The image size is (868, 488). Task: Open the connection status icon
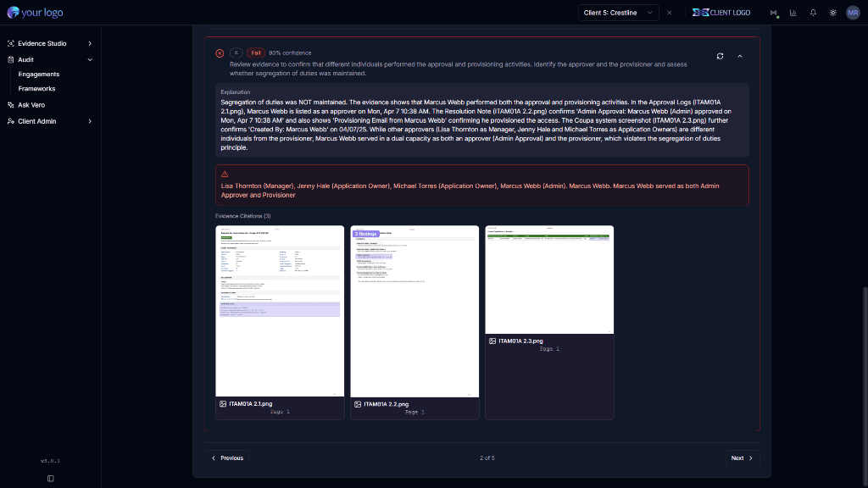(773, 13)
